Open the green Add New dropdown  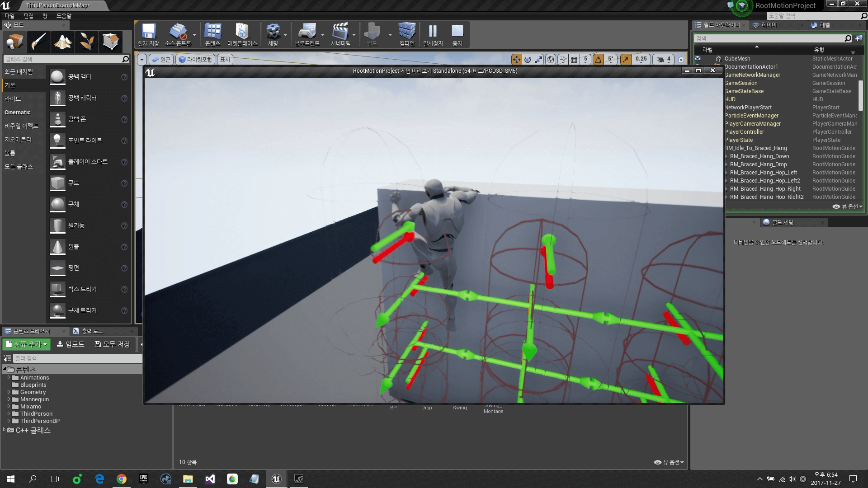coord(27,344)
